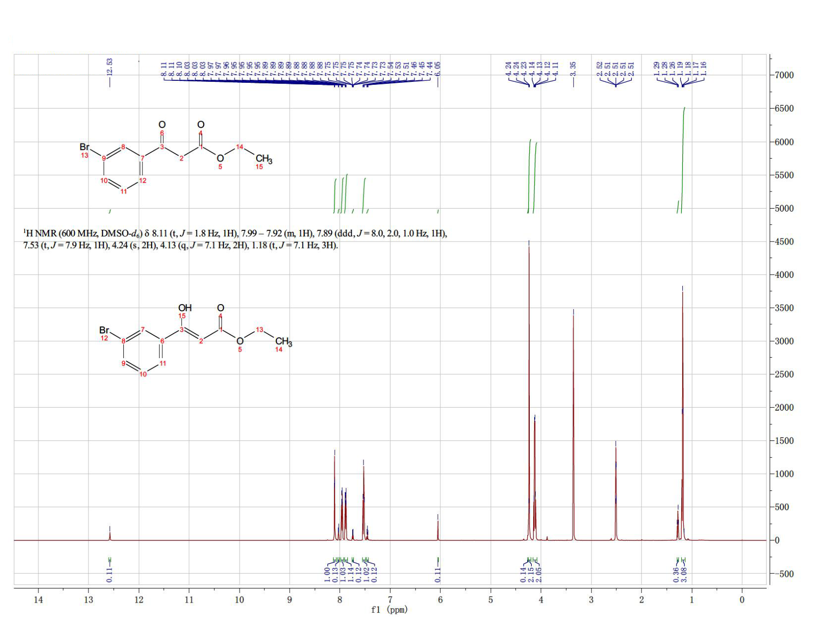Click the 0.11 integral under 6.05 ppm
This screenshot has width=834, height=644.
[438, 574]
